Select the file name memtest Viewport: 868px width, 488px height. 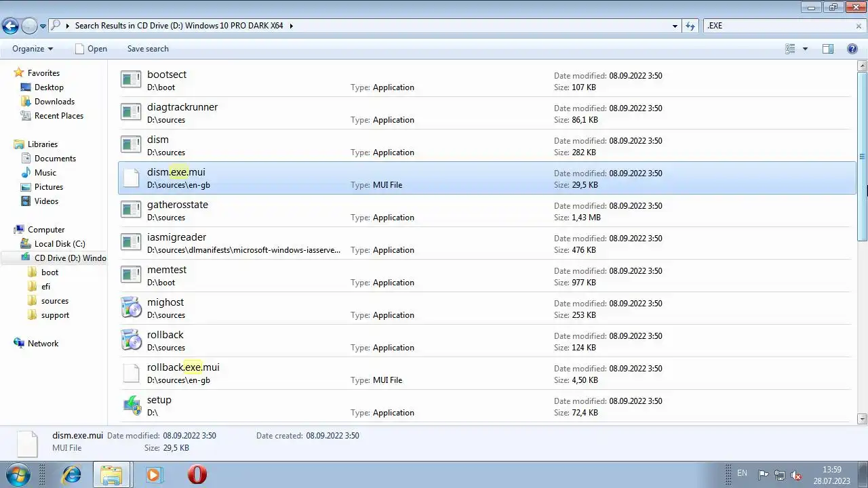pos(167,270)
